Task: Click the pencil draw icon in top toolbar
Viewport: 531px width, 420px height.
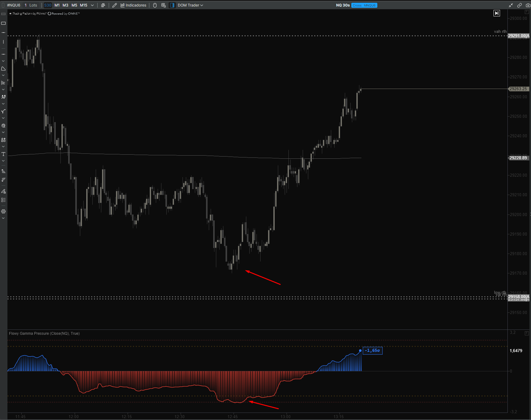Action: [115, 5]
